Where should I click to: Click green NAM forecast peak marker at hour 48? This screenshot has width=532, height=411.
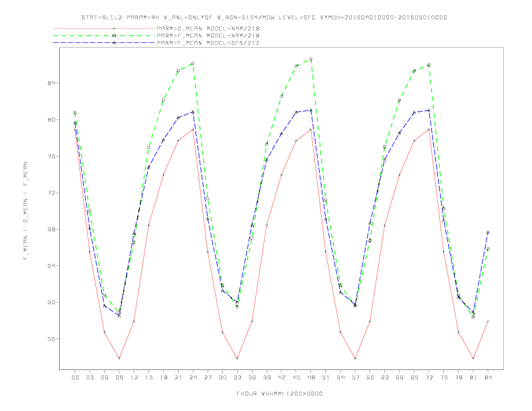click(x=311, y=59)
